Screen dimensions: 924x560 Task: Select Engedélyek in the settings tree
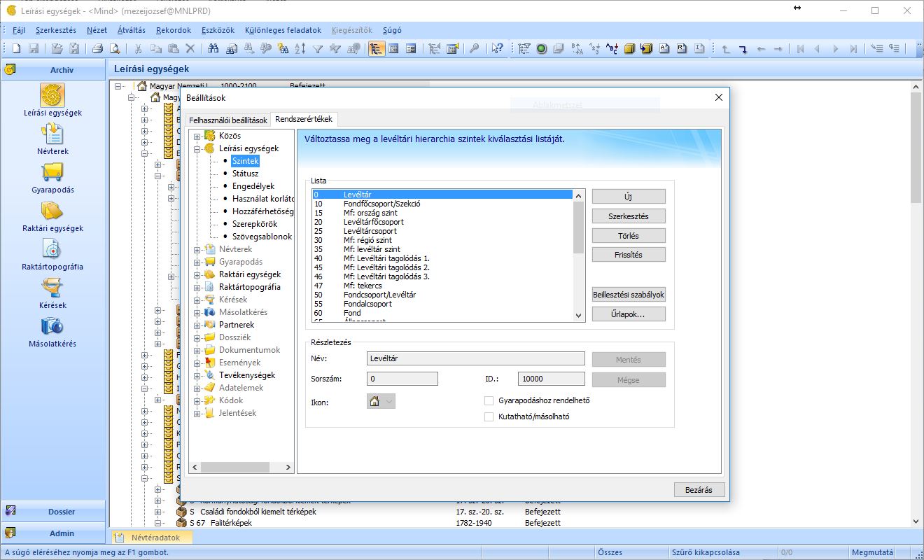pos(253,186)
